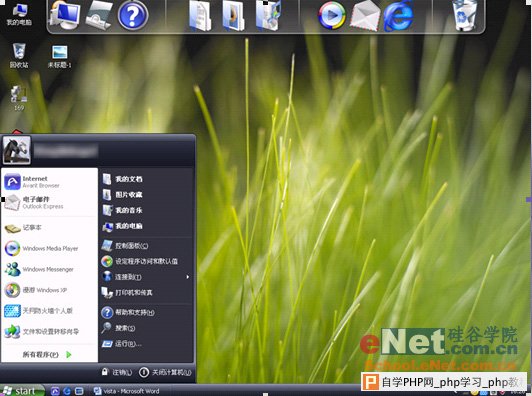Launch Windows Media Player from Start menu
Screen dimensions: 532x396
click(x=50, y=248)
